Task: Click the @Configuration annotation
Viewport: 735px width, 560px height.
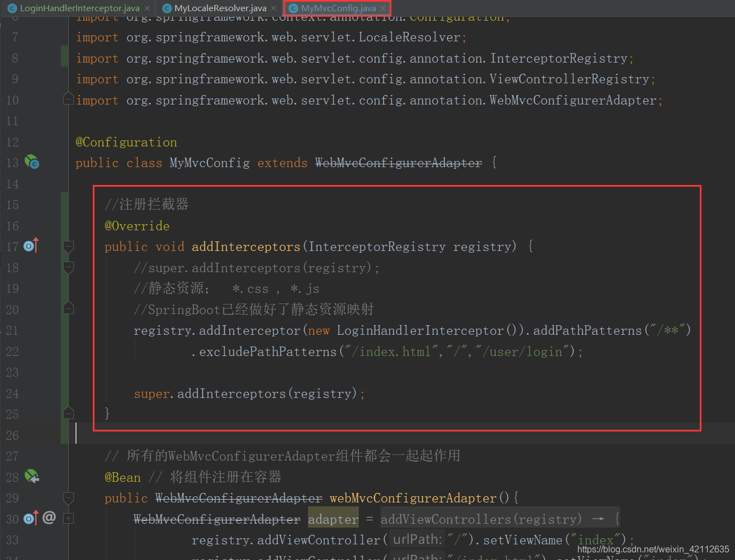Action: pyautogui.click(x=126, y=142)
